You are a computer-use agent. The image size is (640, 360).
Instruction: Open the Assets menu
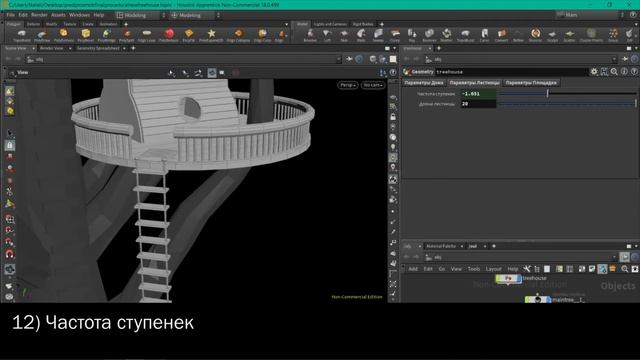tap(58, 15)
